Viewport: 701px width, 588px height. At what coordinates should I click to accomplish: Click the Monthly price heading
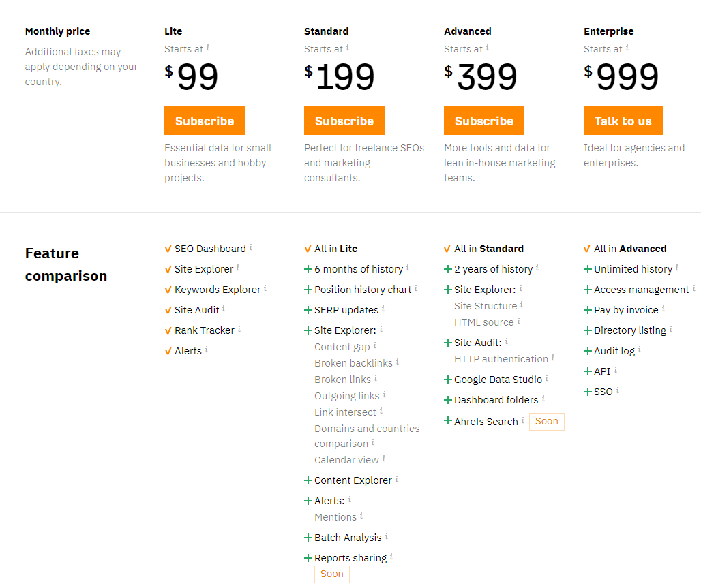coord(58,31)
